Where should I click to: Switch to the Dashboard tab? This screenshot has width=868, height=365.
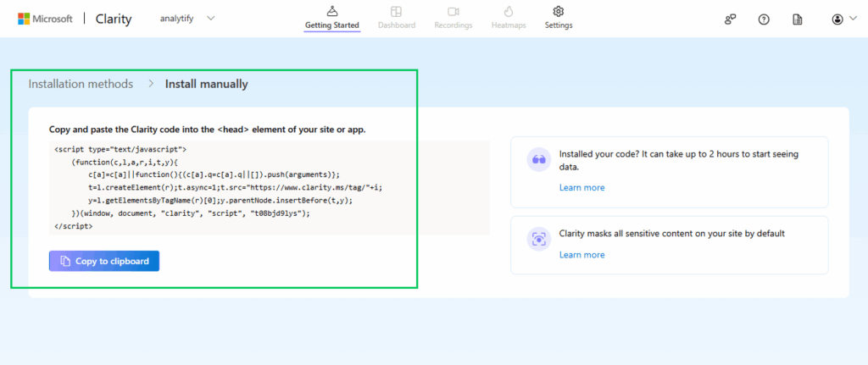coord(397,19)
